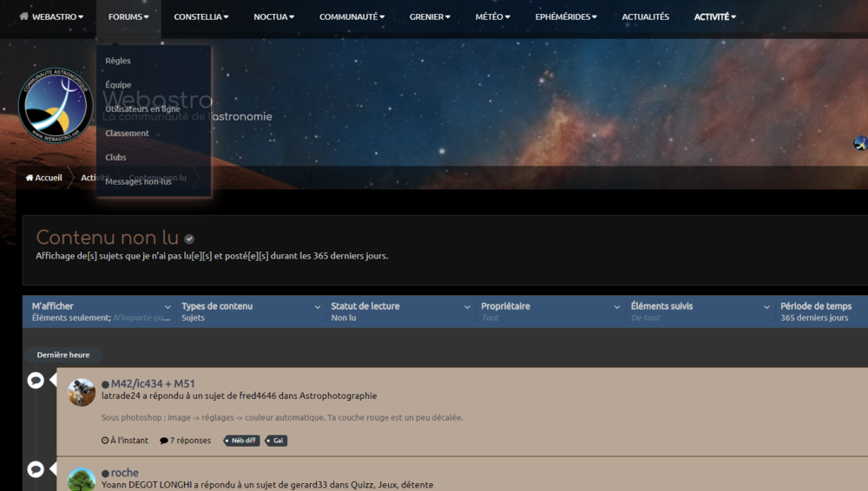Open Quizz, Jeux, détente forum link

tap(392, 485)
